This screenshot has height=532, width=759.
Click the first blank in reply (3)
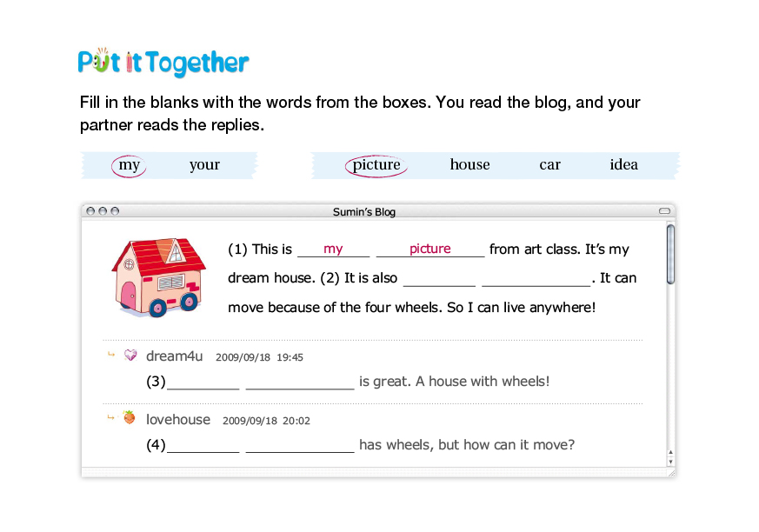pos(203,382)
